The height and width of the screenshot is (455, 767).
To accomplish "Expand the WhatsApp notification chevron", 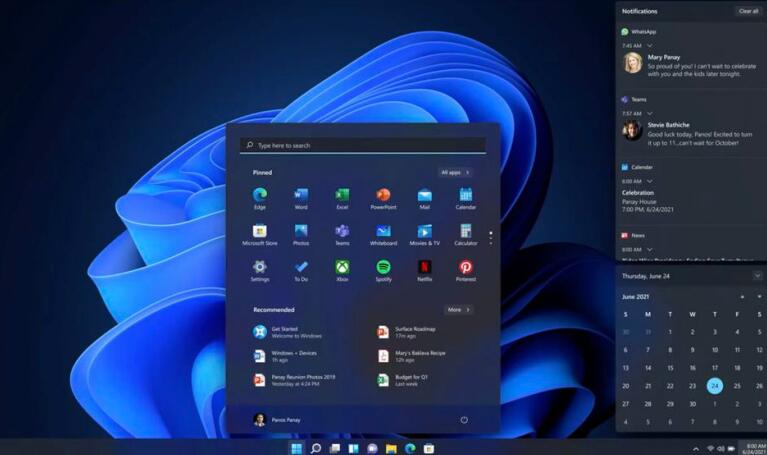I will click(x=650, y=46).
